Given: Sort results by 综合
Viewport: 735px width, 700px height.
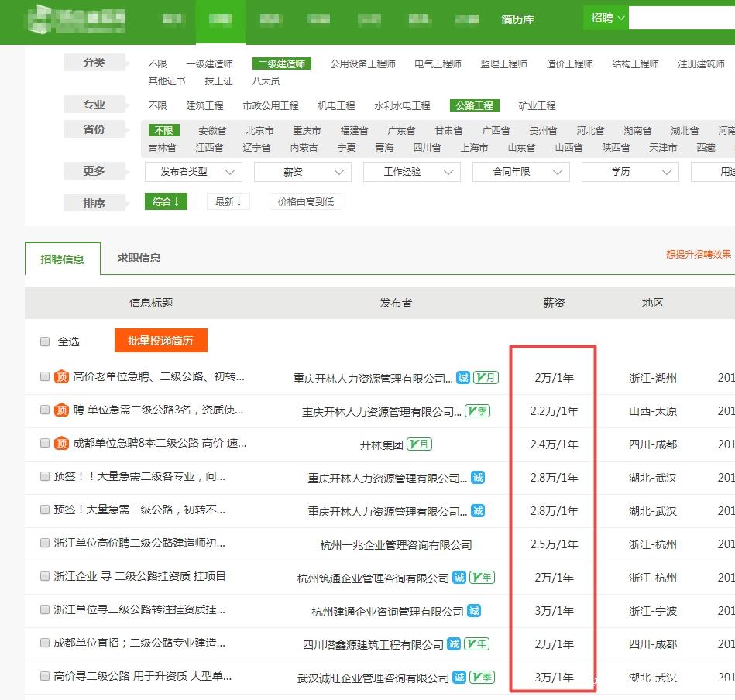Looking at the screenshot, I should click(166, 201).
